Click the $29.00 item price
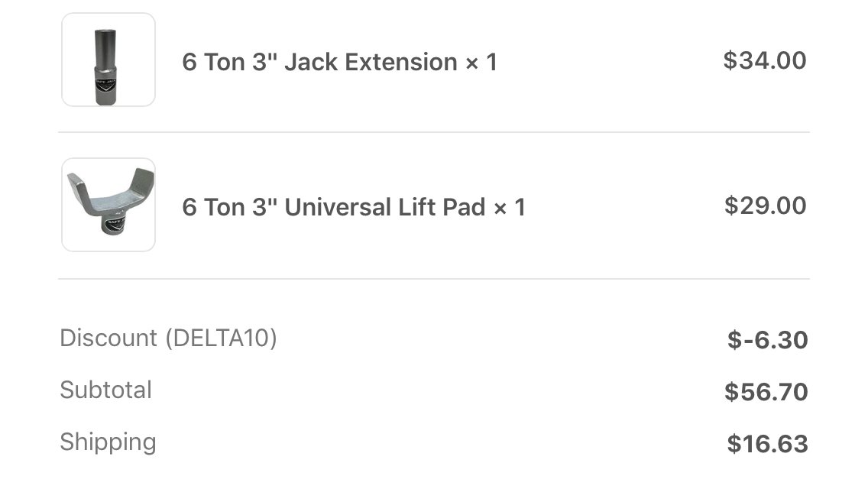This screenshot has height=489, width=868. tap(766, 206)
